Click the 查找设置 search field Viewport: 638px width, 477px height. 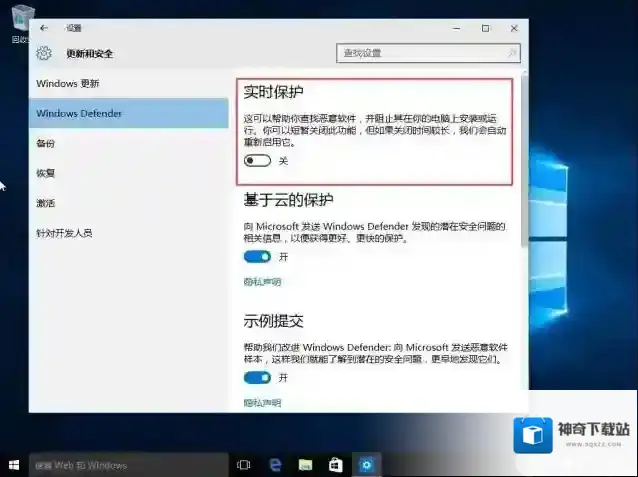click(x=420, y=53)
